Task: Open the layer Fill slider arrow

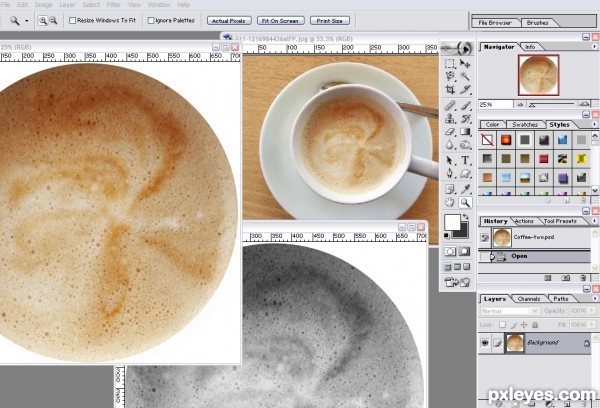Action: click(x=592, y=325)
